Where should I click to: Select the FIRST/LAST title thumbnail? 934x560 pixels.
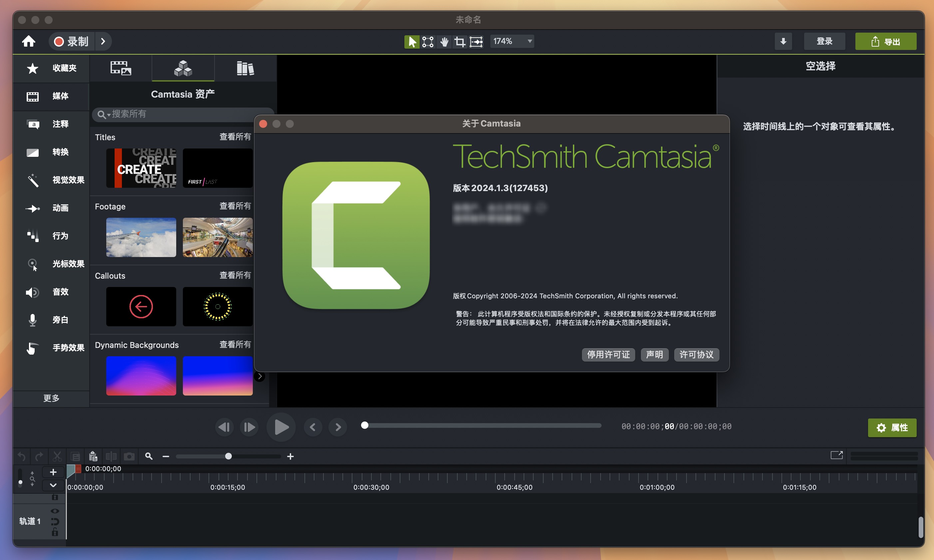tap(218, 168)
